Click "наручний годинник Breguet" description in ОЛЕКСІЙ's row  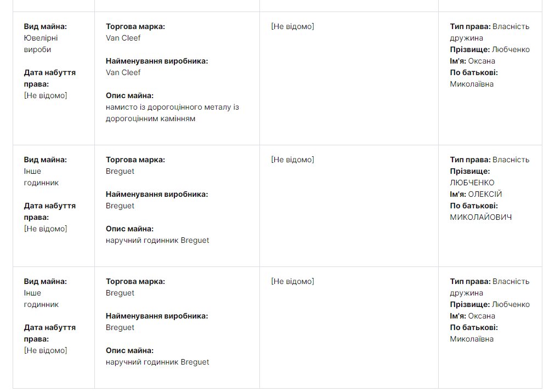(157, 240)
